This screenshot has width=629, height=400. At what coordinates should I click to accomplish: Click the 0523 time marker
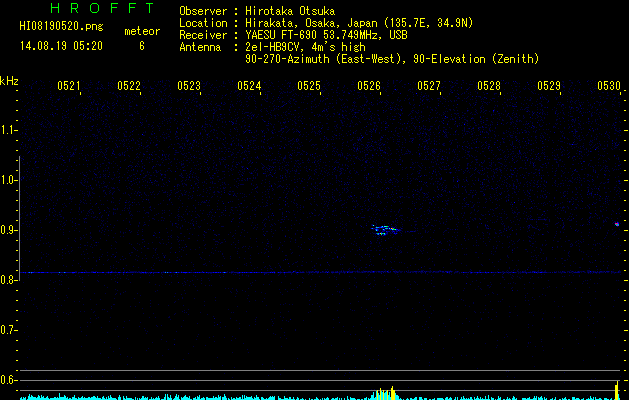coord(189,86)
